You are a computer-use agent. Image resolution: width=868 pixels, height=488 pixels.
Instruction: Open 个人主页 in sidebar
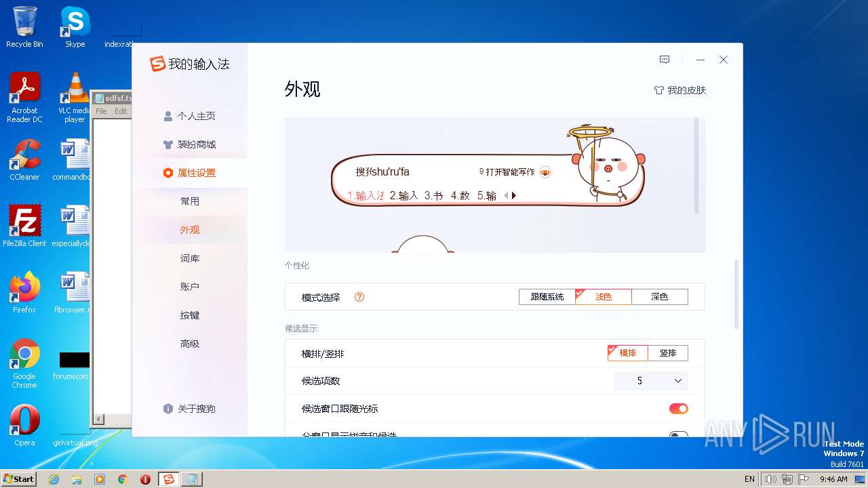(190, 116)
